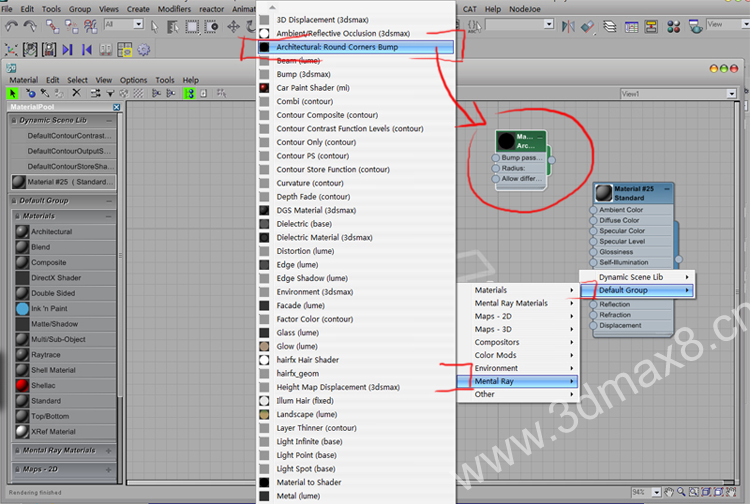Screen dimensions: 750x504
Task: Open the Schematic View icon
Action: pos(651,26)
